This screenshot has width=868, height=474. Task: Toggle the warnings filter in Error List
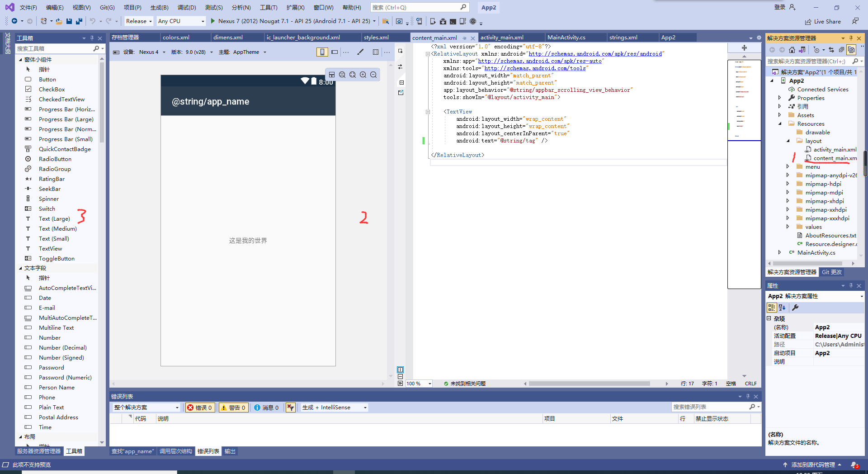click(x=233, y=407)
